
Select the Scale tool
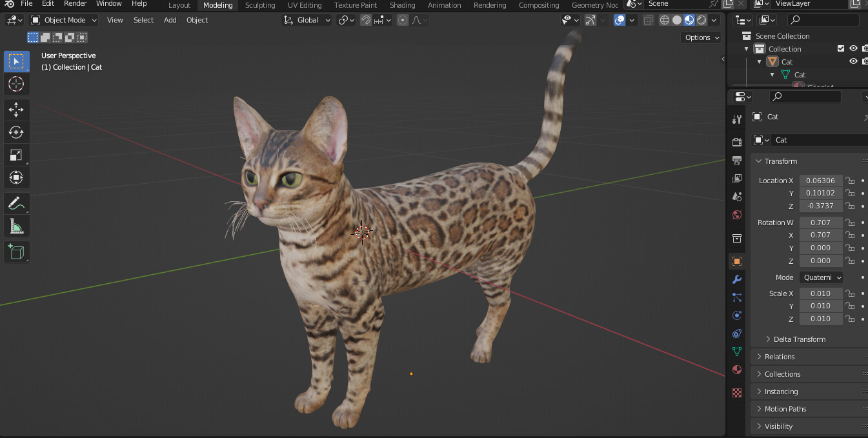click(16, 155)
